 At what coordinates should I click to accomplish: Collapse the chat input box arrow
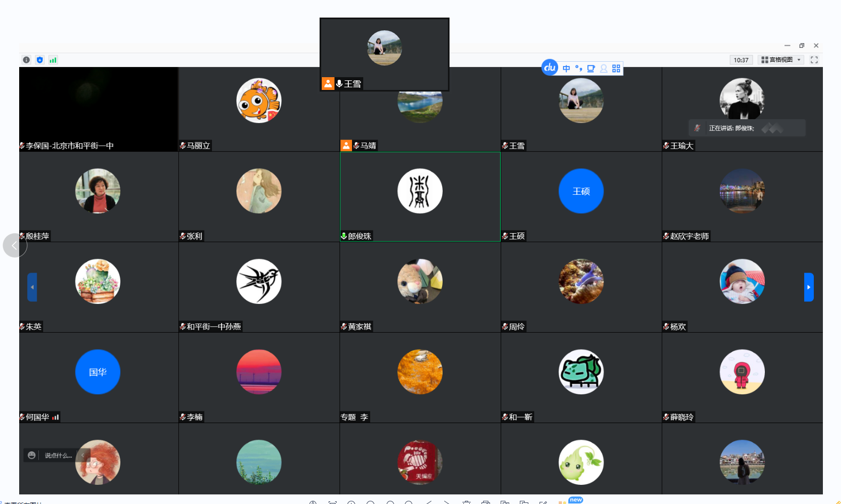coord(83,456)
